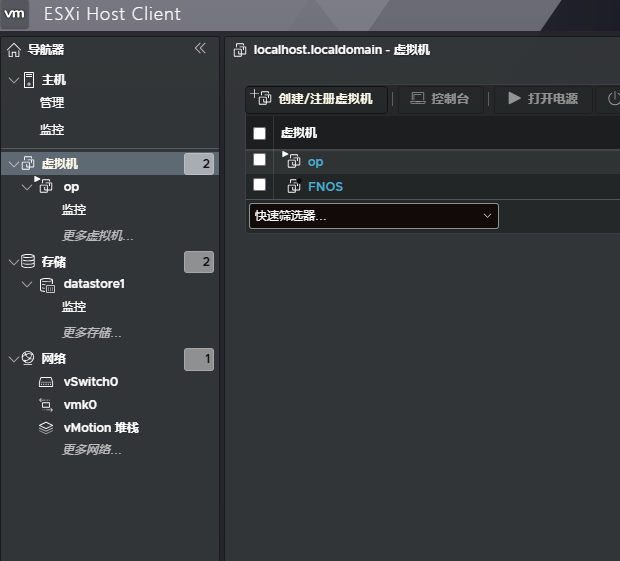Screen dimensions: 620x561
Task: Click the power off icon in toolbar
Action: click(x=613, y=98)
